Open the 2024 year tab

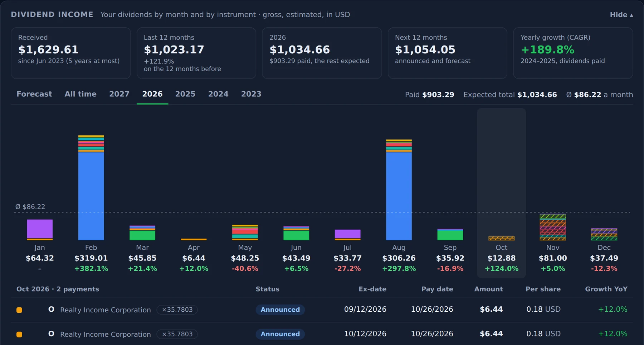tap(218, 94)
